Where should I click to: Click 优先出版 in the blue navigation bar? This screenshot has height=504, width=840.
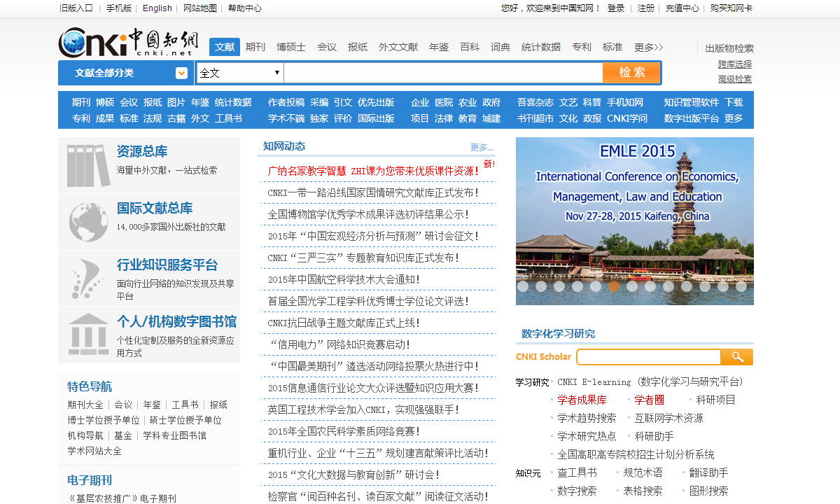point(376,102)
